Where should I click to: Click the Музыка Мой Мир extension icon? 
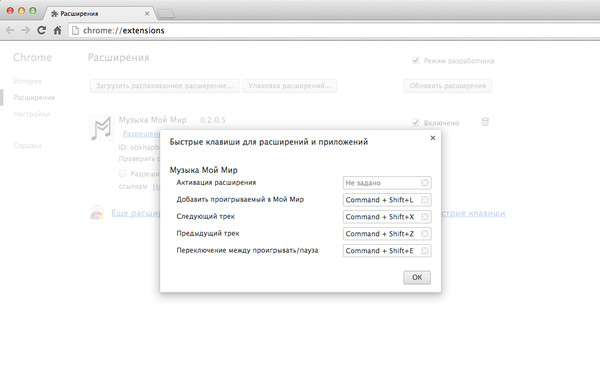tap(101, 128)
